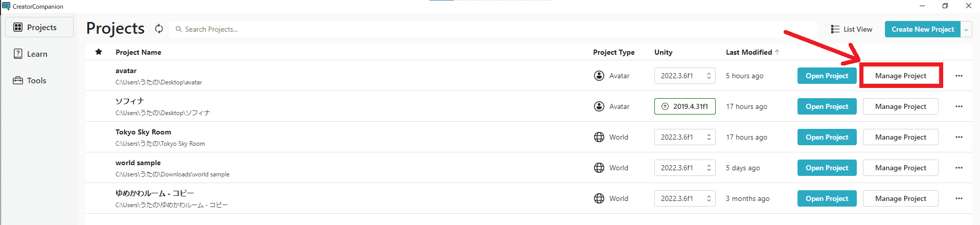
Task: Click more options for ゆめかわルーム project
Action: click(x=959, y=198)
